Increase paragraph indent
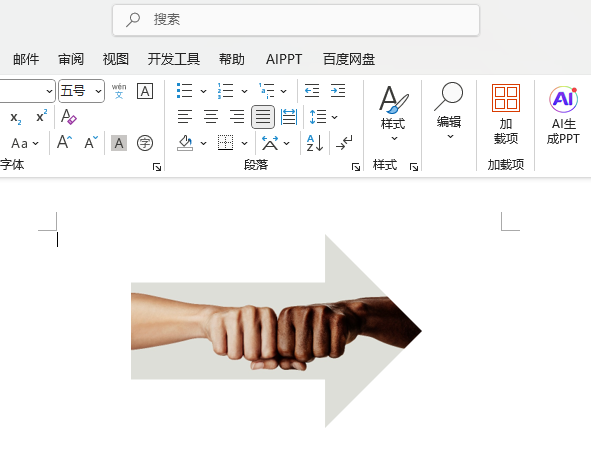The width and height of the screenshot is (591, 466). coord(338,91)
